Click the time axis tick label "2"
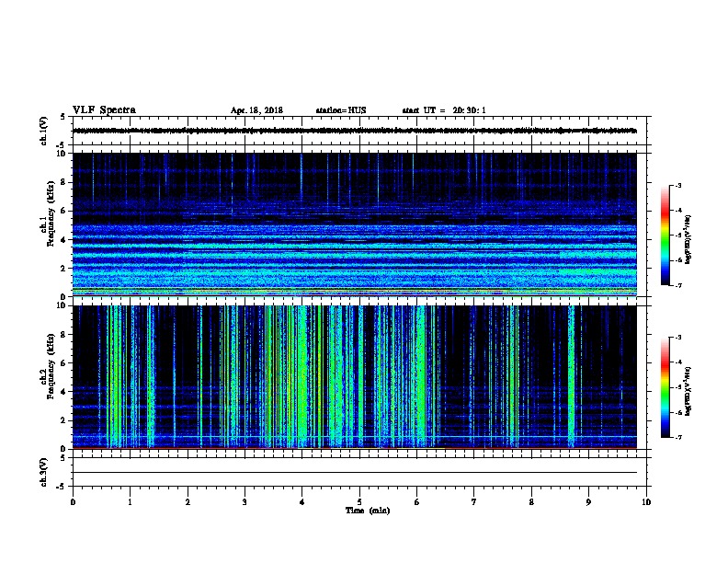The width and height of the screenshot is (728, 563). (x=188, y=502)
